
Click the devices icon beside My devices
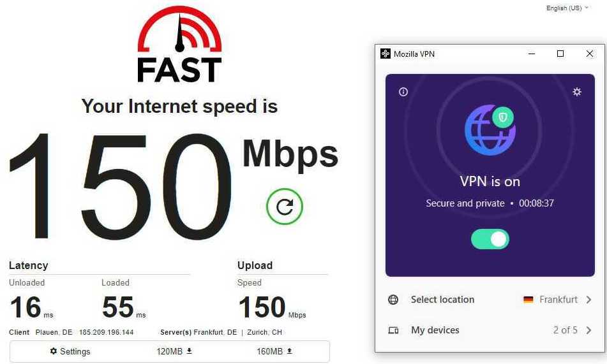click(393, 330)
